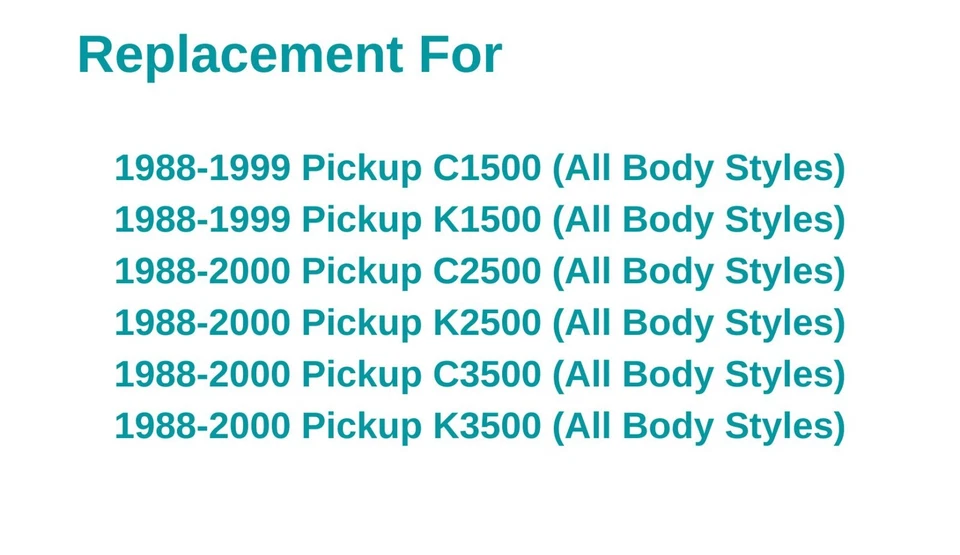Pick the C3500 model text
The image size is (960, 555).
(x=486, y=374)
